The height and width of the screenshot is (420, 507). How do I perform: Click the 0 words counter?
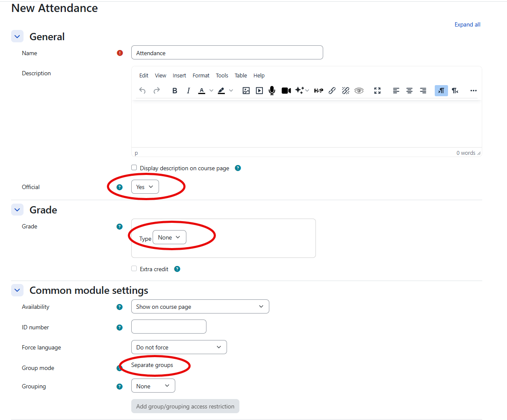[466, 153]
